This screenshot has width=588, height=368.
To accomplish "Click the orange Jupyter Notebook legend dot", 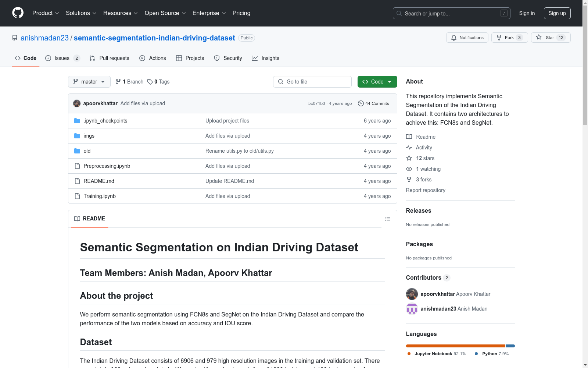I will tap(409, 354).
